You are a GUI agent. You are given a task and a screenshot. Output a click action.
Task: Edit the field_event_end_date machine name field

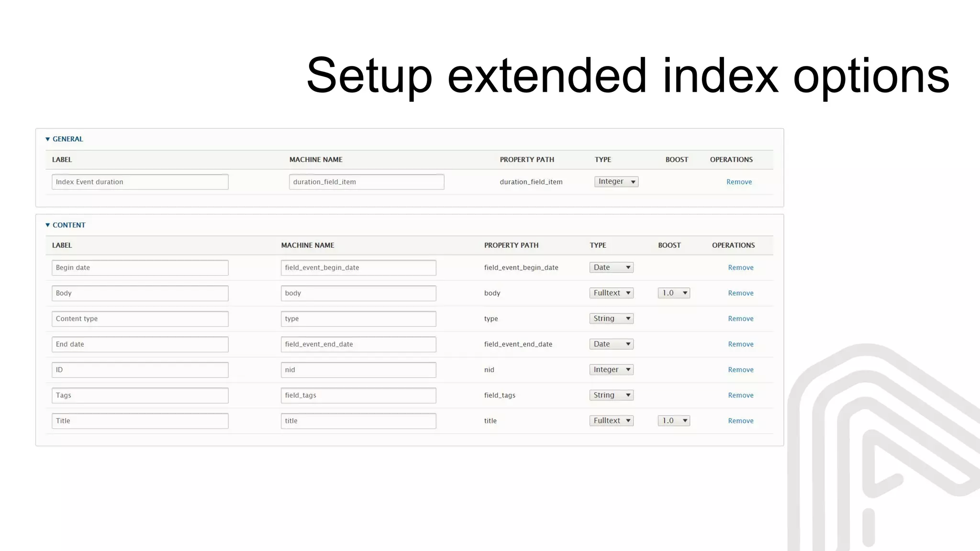click(x=358, y=344)
